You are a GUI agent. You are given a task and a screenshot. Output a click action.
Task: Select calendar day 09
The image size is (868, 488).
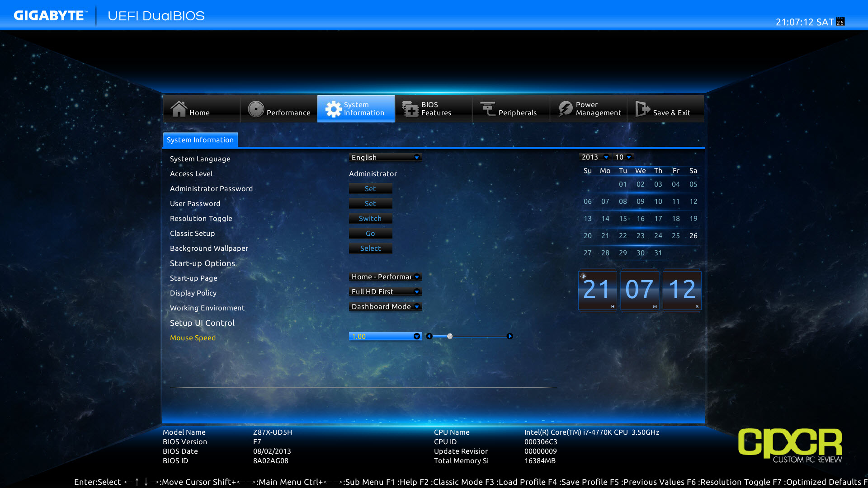pos(640,202)
